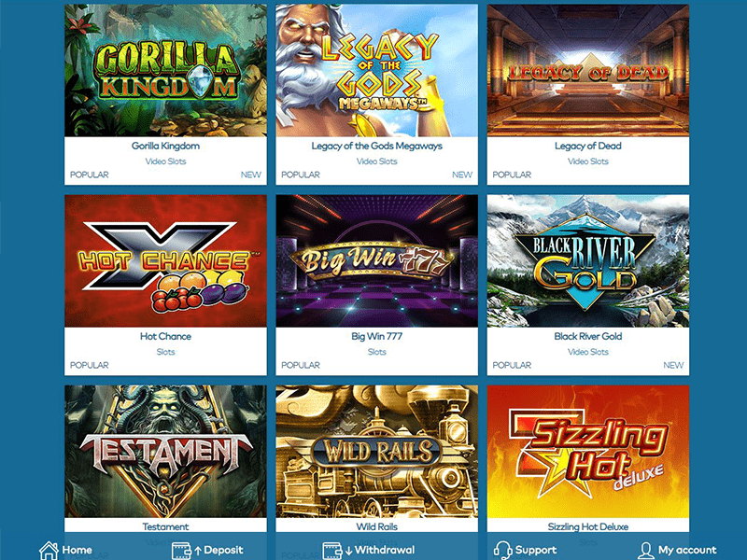The image size is (747, 560).
Task: Select the Sizzling Hot Deluxe thumbnail
Action: (588, 452)
